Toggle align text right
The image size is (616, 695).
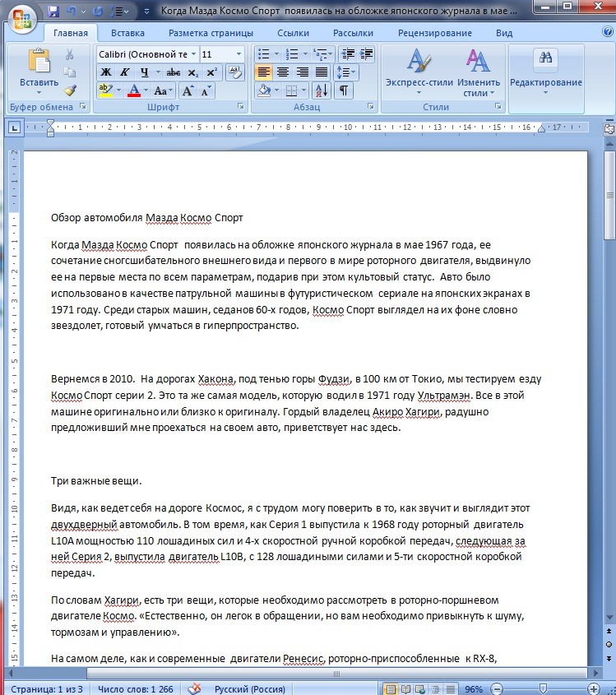point(302,72)
